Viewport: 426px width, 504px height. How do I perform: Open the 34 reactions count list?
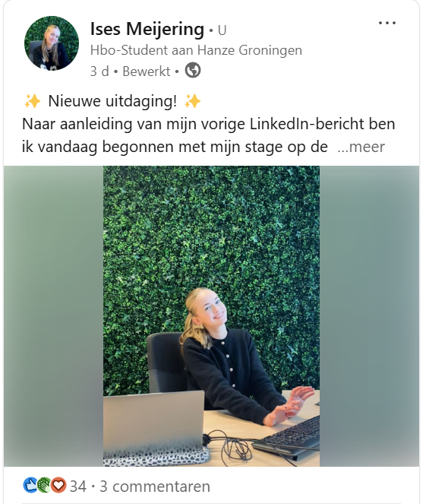[x=78, y=487]
